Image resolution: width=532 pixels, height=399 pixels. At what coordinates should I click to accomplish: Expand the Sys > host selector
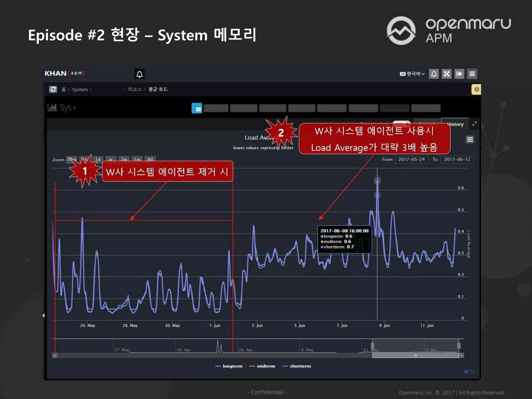coord(68,107)
